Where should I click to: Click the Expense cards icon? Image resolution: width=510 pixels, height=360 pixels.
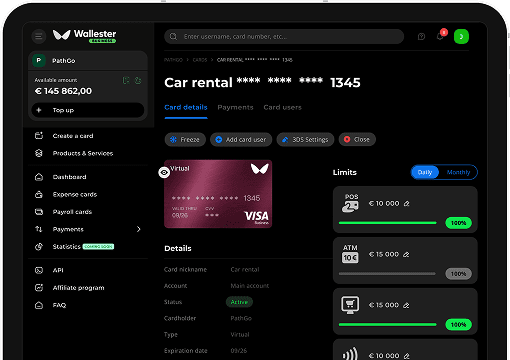point(39,194)
